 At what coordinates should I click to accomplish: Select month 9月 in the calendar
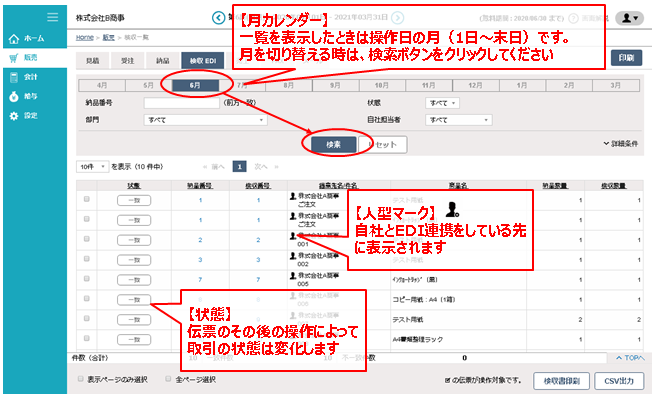point(335,85)
